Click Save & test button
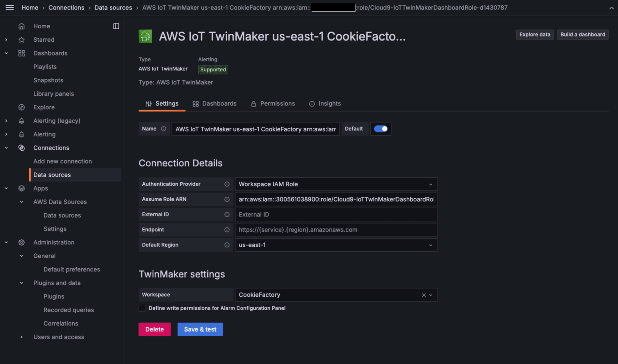 pyautogui.click(x=200, y=329)
